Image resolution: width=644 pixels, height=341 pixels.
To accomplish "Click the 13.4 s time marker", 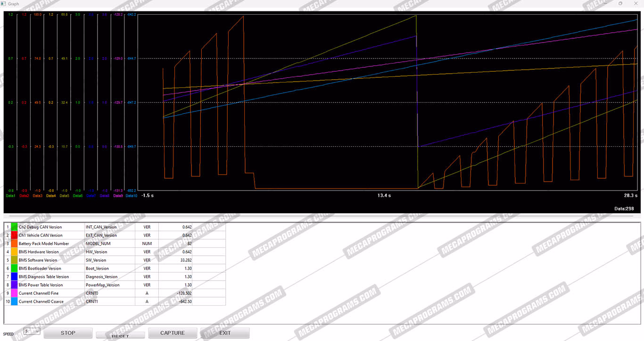I will pos(384,195).
